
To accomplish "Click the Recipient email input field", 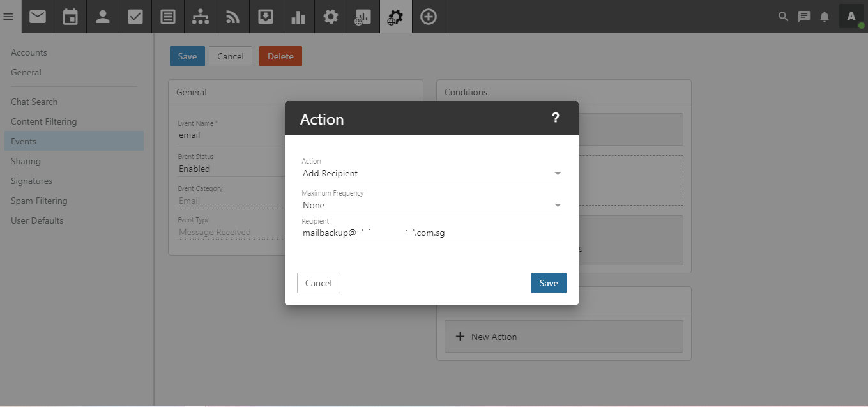I will pos(431,233).
